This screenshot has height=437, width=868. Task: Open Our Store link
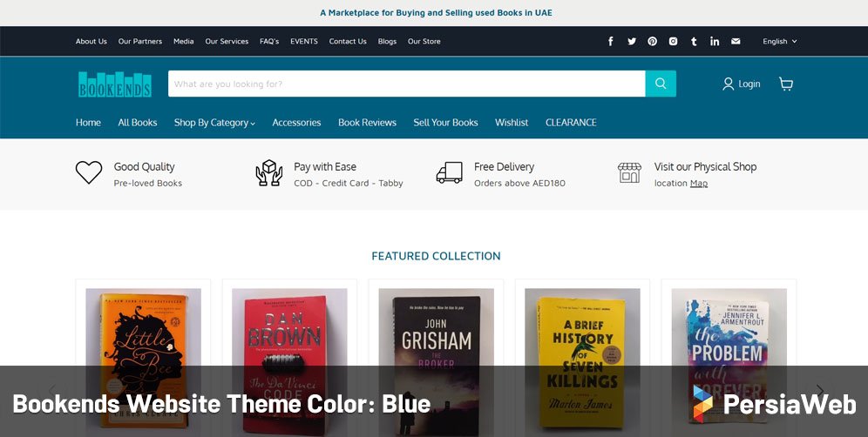click(424, 42)
